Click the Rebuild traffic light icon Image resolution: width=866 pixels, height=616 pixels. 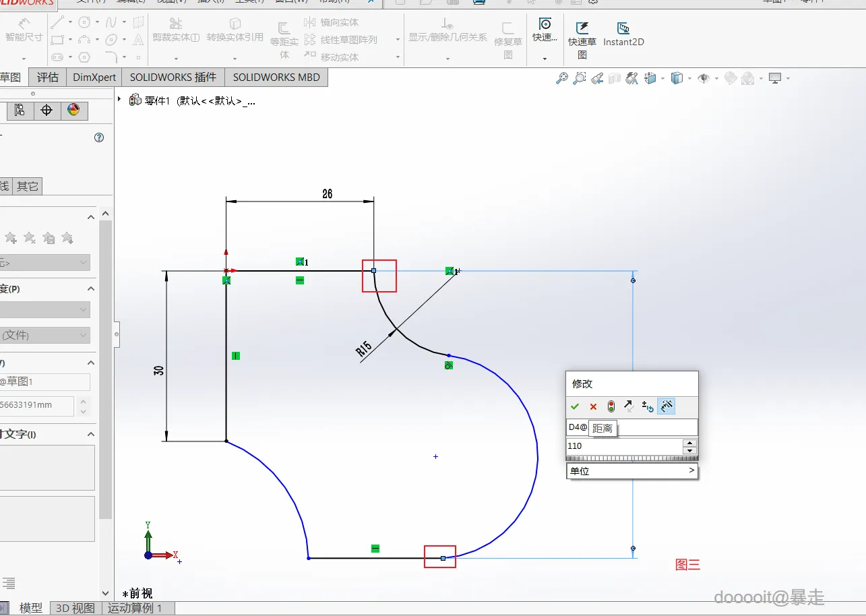611,406
